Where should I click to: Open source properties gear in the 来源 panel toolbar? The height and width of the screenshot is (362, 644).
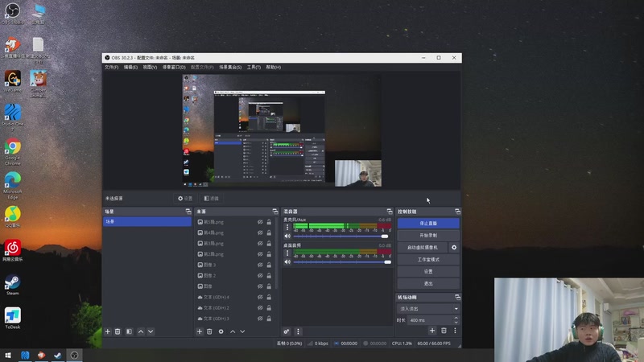[x=221, y=331]
